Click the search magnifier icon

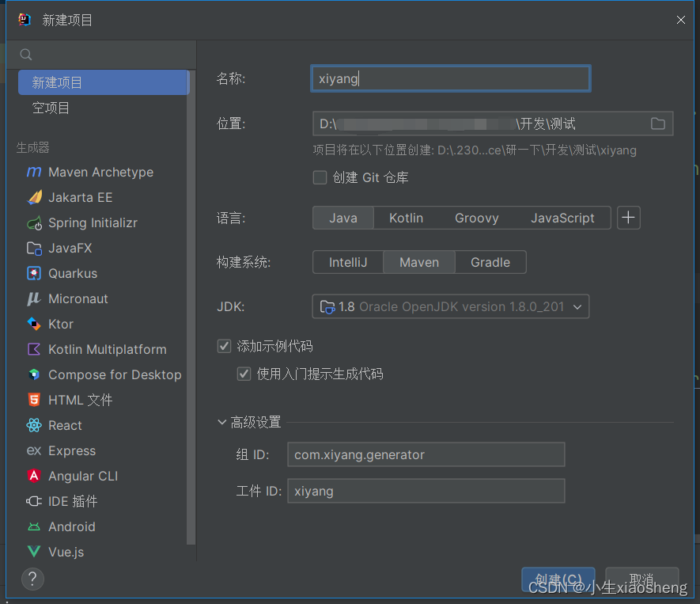tap(26, 55)
